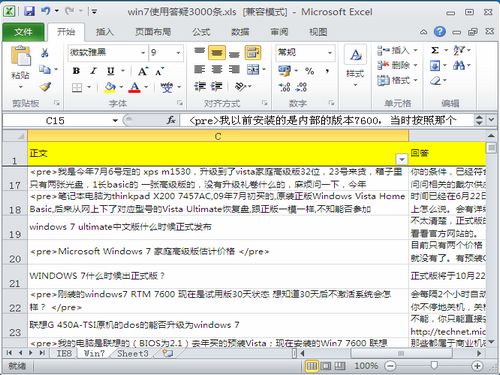Screen dimensions: 500x375
Task: Apply comma style
Action: tap(327, 70)
